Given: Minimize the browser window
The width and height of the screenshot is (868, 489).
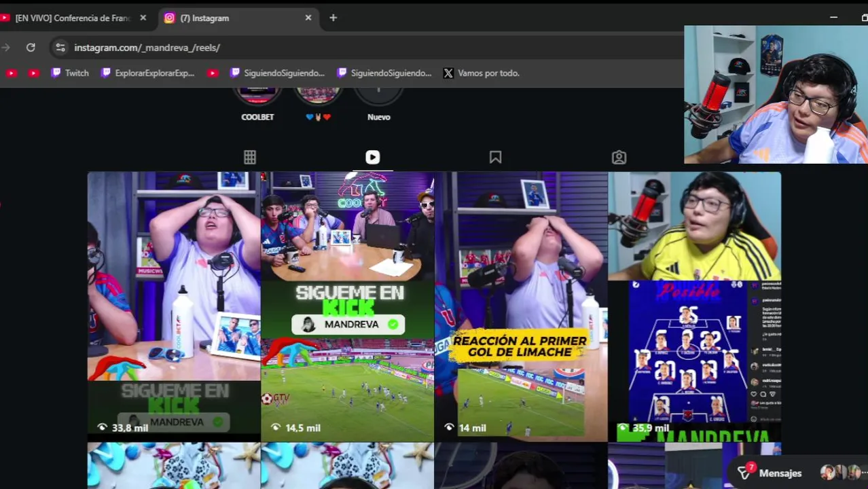Looking at the screenshot, I should (x=833, y=18).
